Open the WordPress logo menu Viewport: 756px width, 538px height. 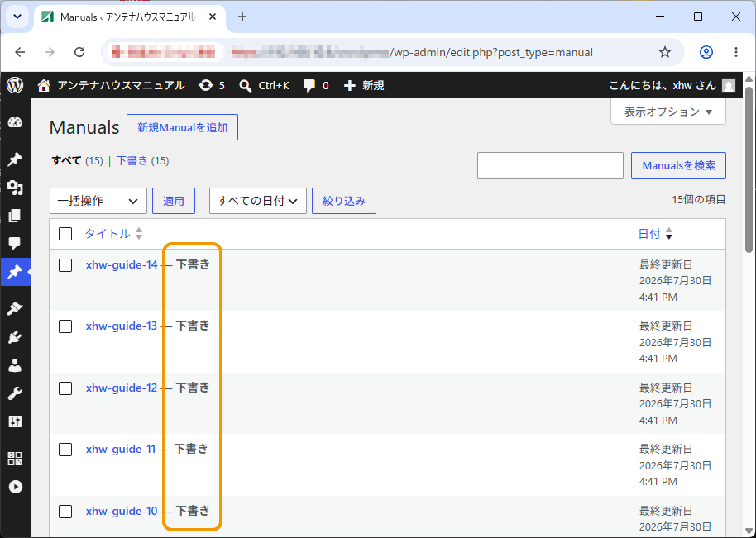[x=15, y=86]
